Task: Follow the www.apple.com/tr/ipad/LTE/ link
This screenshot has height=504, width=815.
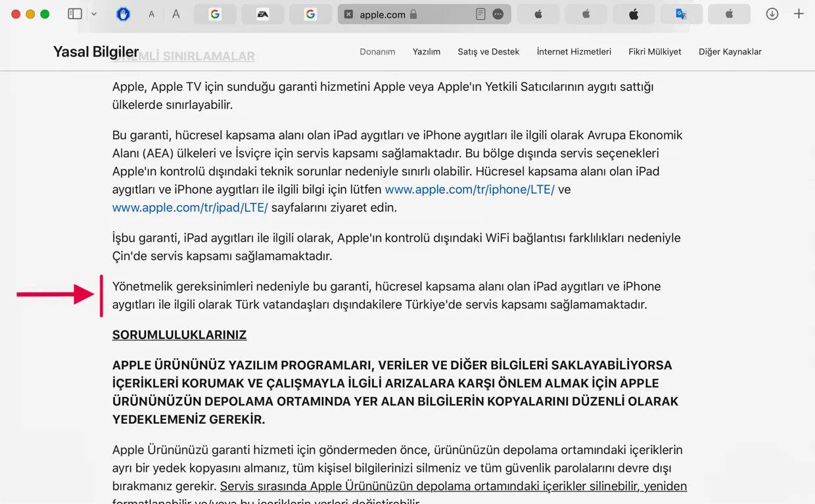Action: 190,208
